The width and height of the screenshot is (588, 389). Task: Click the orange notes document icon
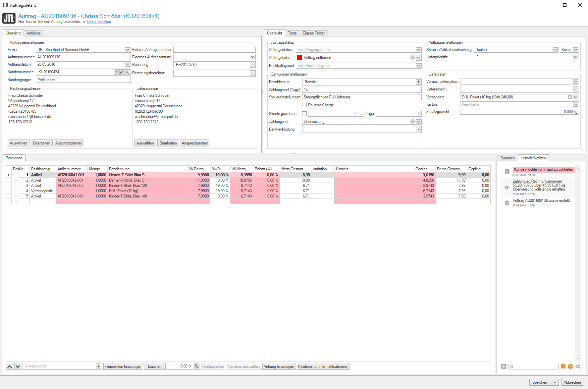(x=563, y=366)
